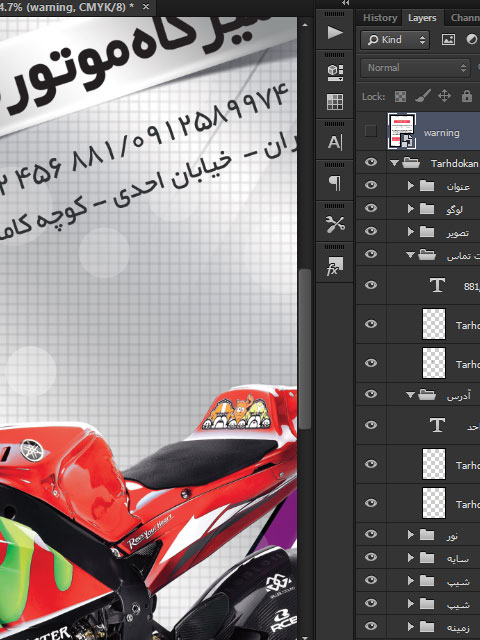Filter layers by pixel layers icon

coord(448,40)
